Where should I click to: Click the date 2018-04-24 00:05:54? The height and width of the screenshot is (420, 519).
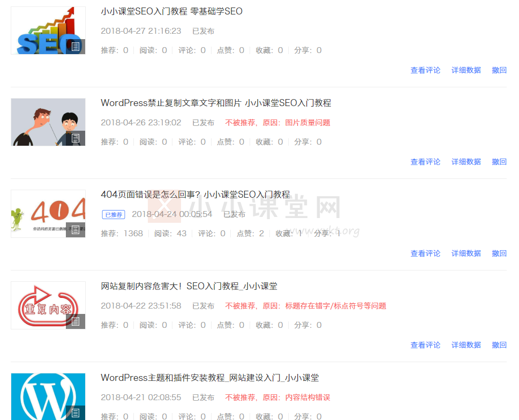pyautogui.click(x=172, y=214)
